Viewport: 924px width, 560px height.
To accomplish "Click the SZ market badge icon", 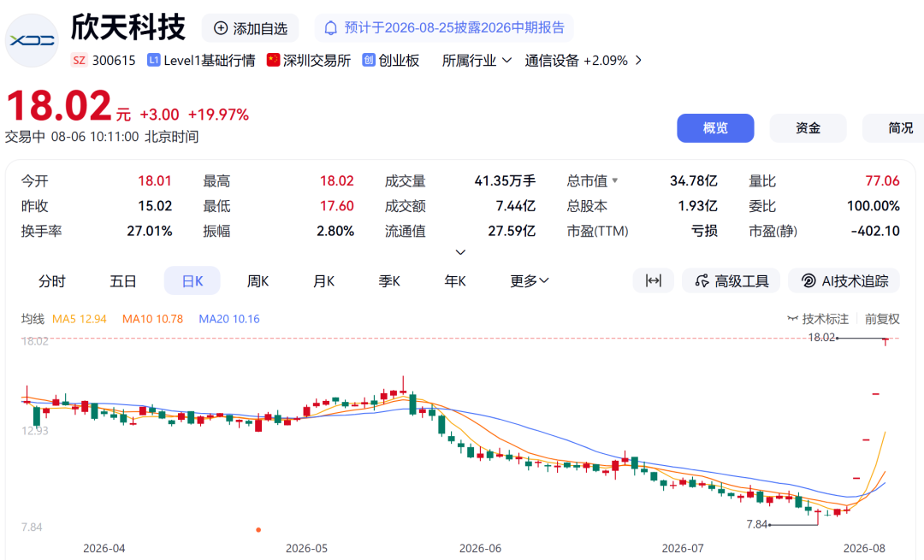I will (79, 60).
